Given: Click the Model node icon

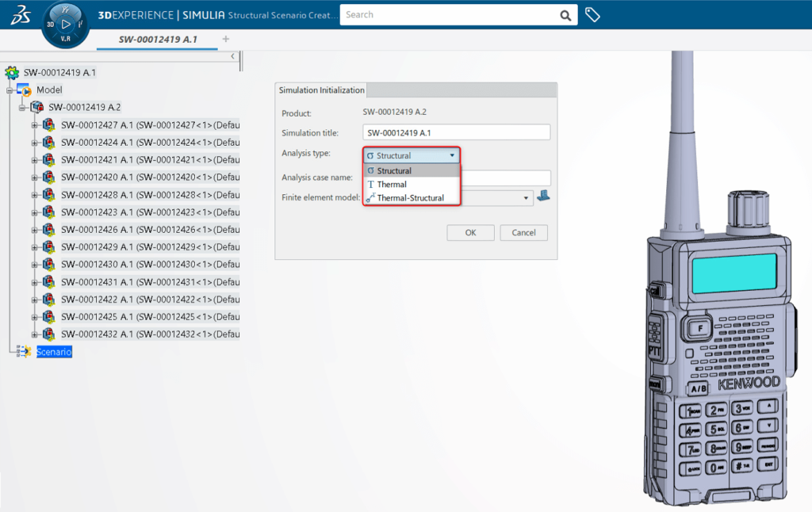Looking at the screenshot, I should coord(24,90).
